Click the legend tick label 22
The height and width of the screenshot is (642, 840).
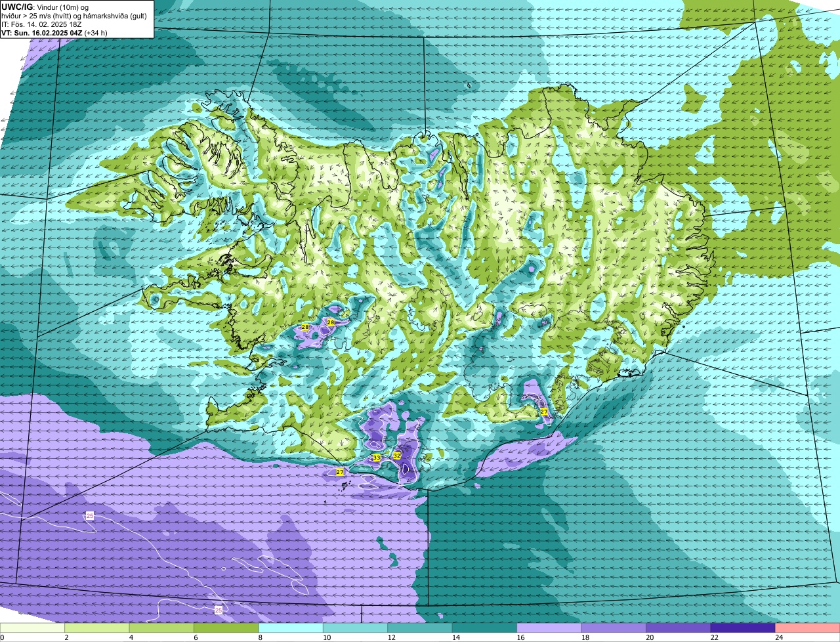tap(713, 637)
